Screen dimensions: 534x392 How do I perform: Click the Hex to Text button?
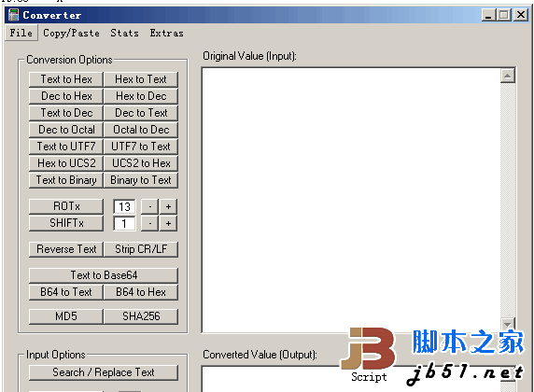(x=141, y=79)
